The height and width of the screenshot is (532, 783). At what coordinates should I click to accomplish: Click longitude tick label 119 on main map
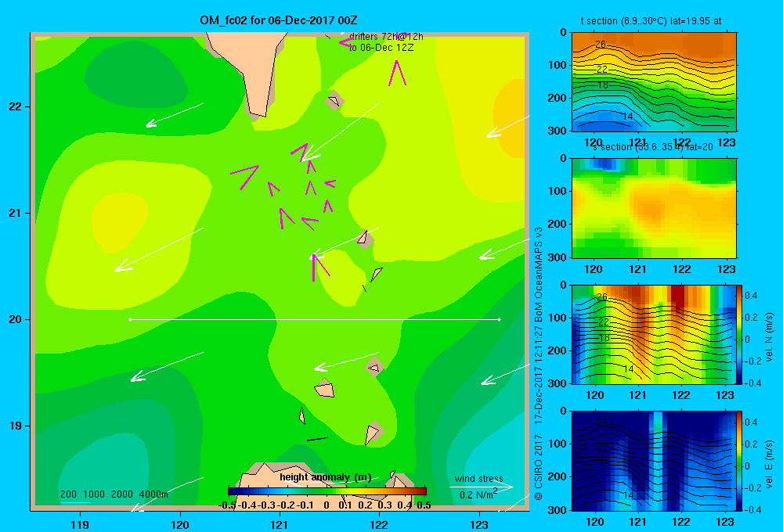point(80,524)
